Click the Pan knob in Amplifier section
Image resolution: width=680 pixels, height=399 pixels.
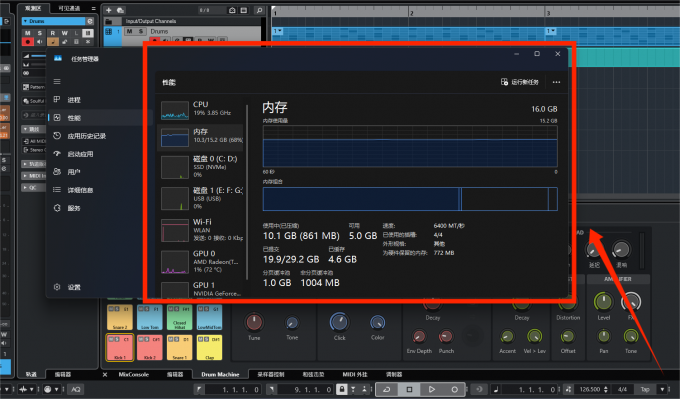point(604,336)
